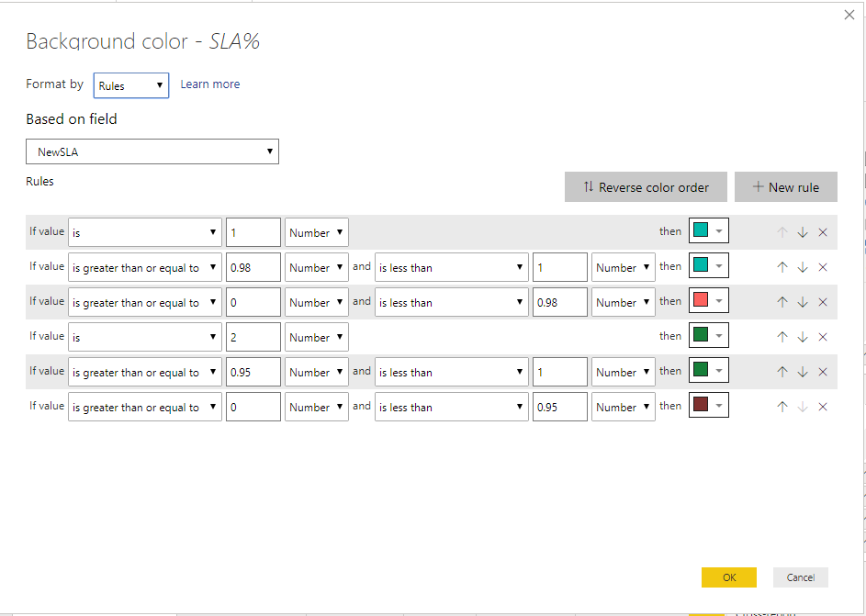The image size is (866, 616).
Task: Open Number type dropdown beside 0.98 lower bound
Action: [x=317, y=267]
